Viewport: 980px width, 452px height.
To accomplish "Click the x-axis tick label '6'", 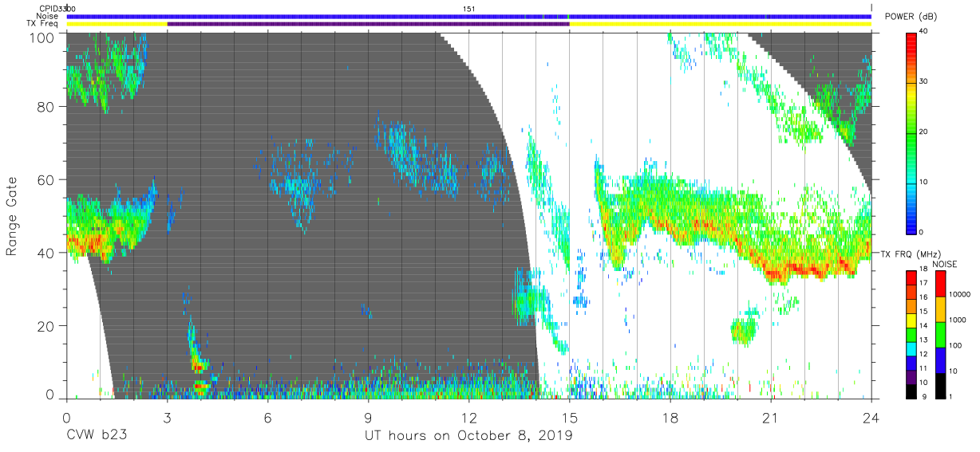I will pyautogui.click(x=267, y=416).
